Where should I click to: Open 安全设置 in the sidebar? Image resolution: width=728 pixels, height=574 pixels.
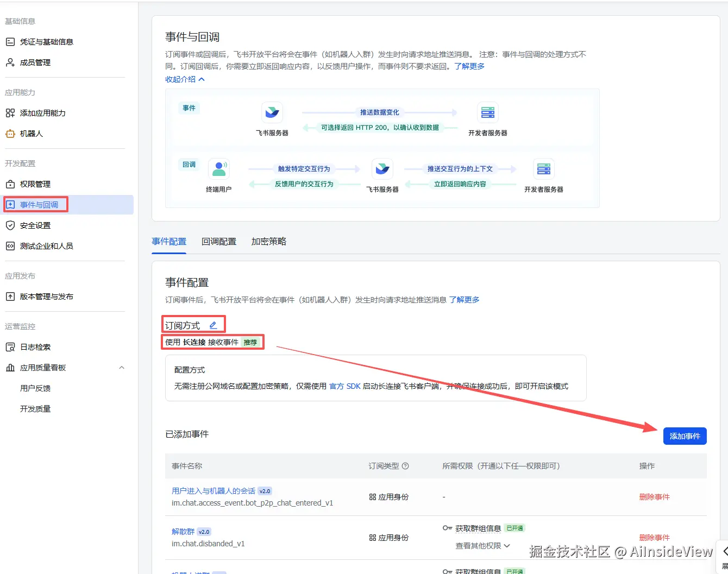coord(35,225)
